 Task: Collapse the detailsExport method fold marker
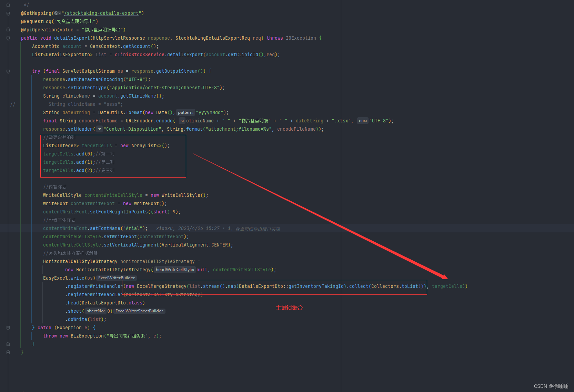8,38
